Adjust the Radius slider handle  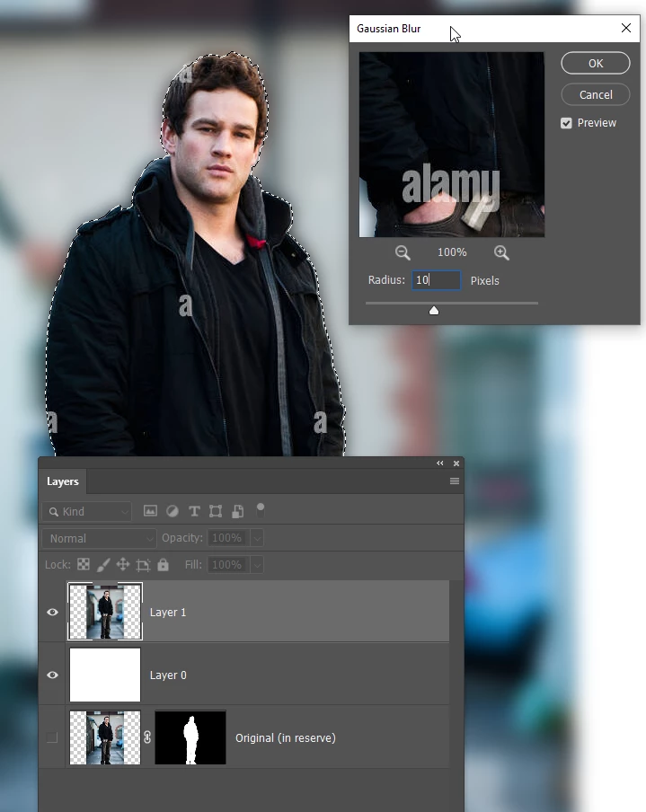434,310
